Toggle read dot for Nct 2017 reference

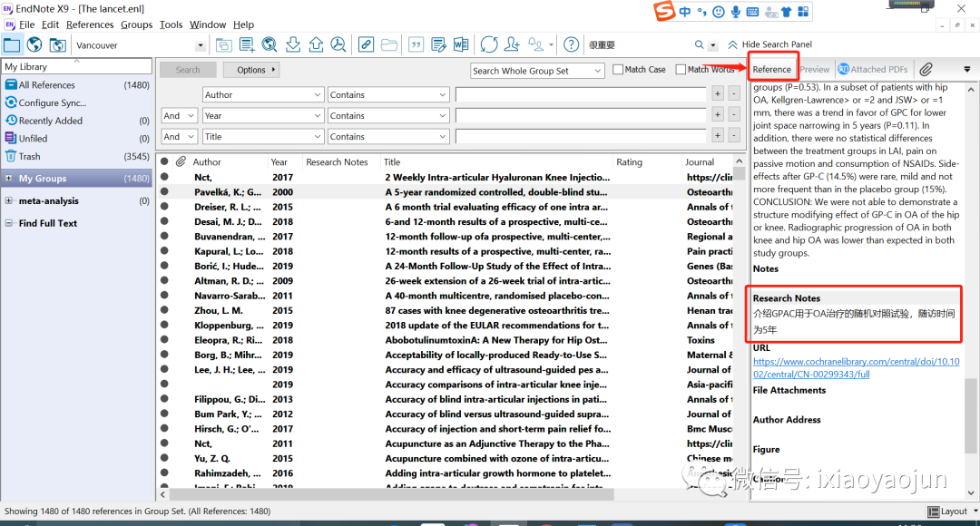[165, 177]
